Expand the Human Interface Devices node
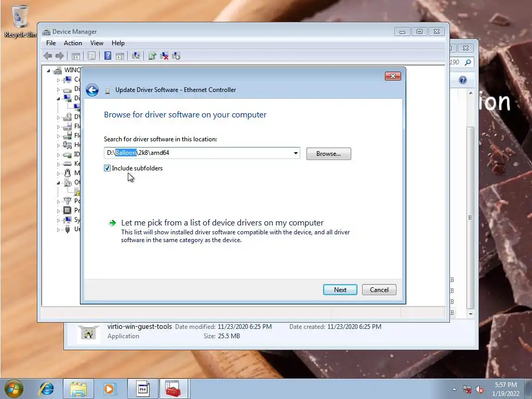The width and height of the screenshot is (532, 399). (58, 145)
